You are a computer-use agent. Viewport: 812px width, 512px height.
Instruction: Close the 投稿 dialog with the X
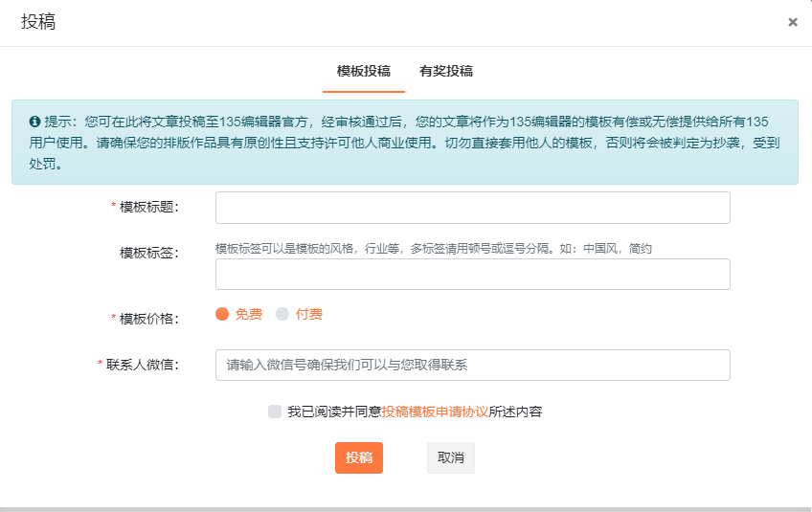coord(793,22)
